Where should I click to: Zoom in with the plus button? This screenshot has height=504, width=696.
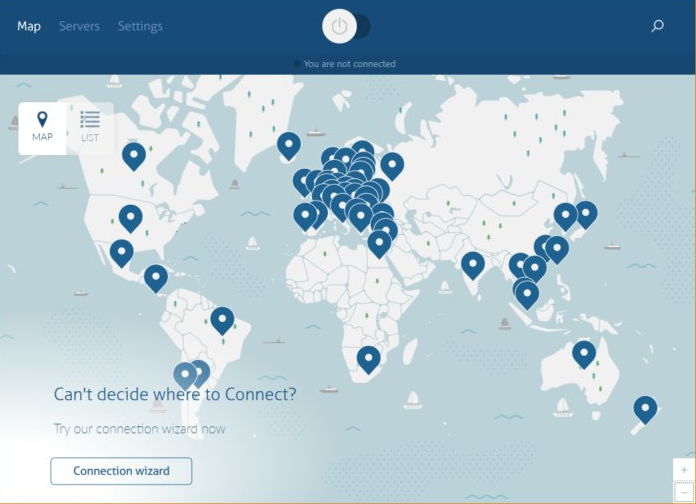tap(684, 469)
